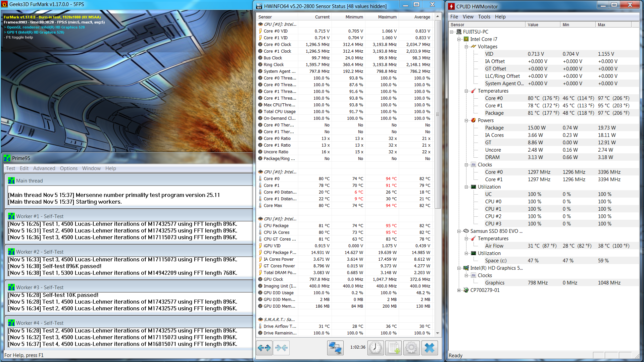644x362 pixels.
Task: Expand CP700279-01 battery node
Action: click(x=459, y=290)
